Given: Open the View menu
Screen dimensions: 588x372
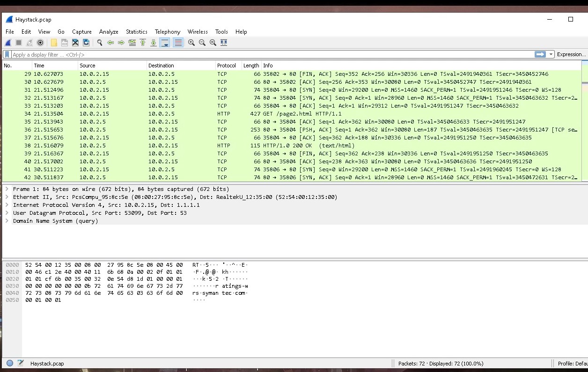Looking at the screenshot, I should (44, 32).
